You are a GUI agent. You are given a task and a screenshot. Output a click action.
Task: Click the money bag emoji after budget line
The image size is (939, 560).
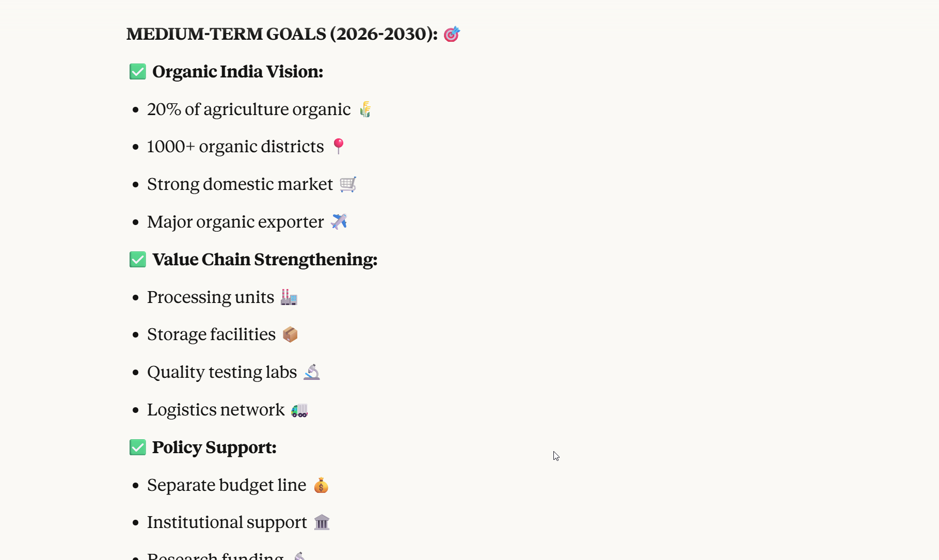pos(321,485)
